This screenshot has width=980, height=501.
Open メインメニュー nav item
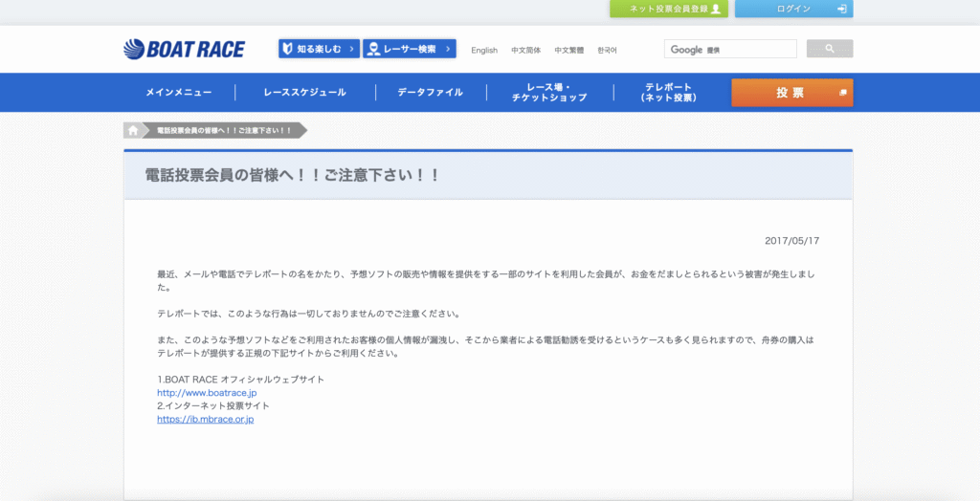179,93
